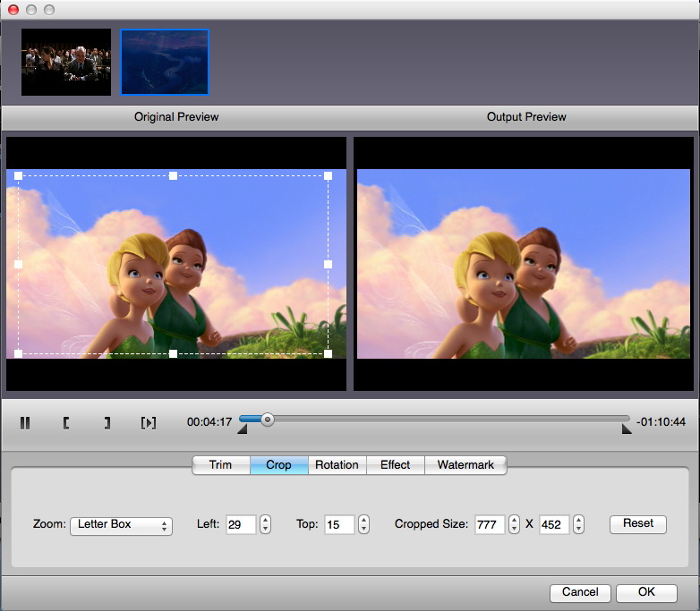This screenshot has height=611, width=700.
Task: Open the Rotation tab
Action: (x=337, y=465)
